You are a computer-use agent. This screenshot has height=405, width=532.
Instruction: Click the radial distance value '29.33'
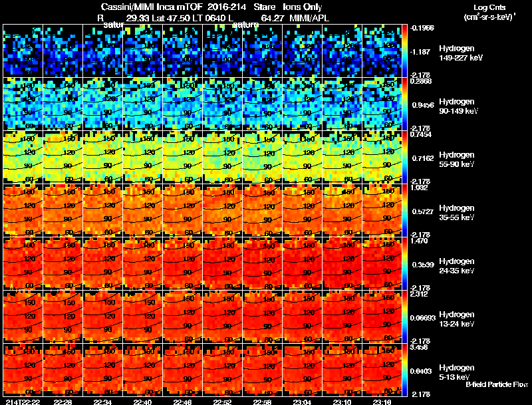point(138,18)
